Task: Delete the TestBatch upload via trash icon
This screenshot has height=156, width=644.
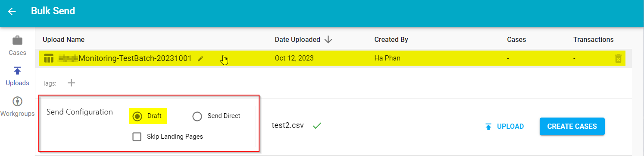Action: (x=618, y=58)
